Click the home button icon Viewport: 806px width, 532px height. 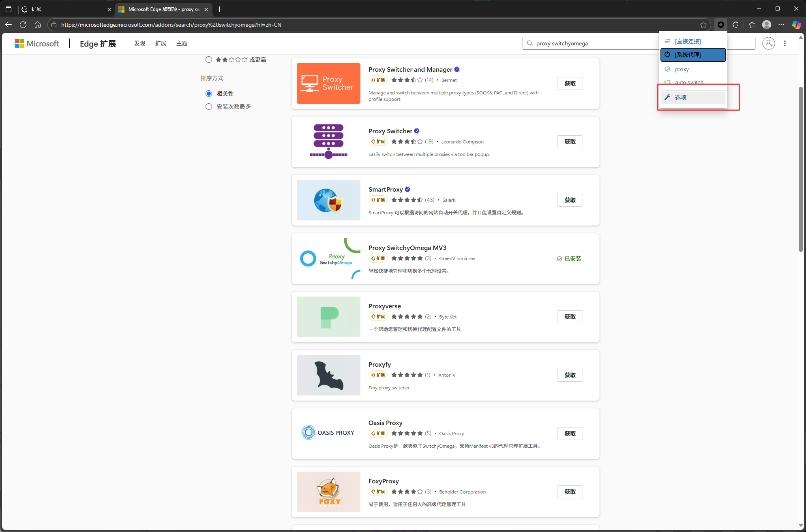[x=38, y=25]
